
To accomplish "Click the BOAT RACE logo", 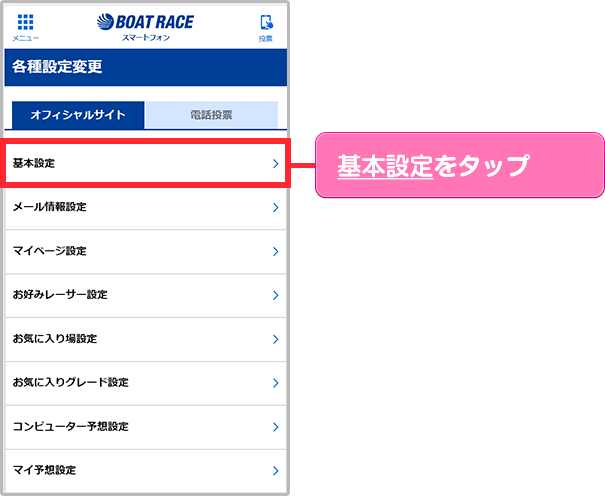I will click(146, 26).
